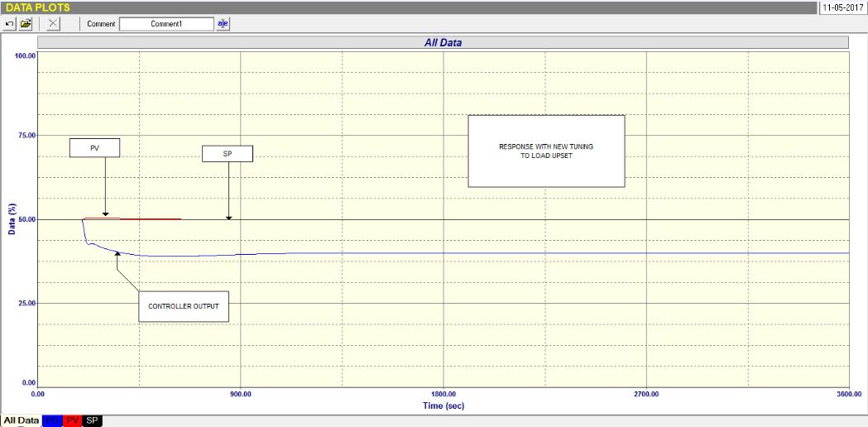Click the 11-05-2017 date box

point(844,8)
